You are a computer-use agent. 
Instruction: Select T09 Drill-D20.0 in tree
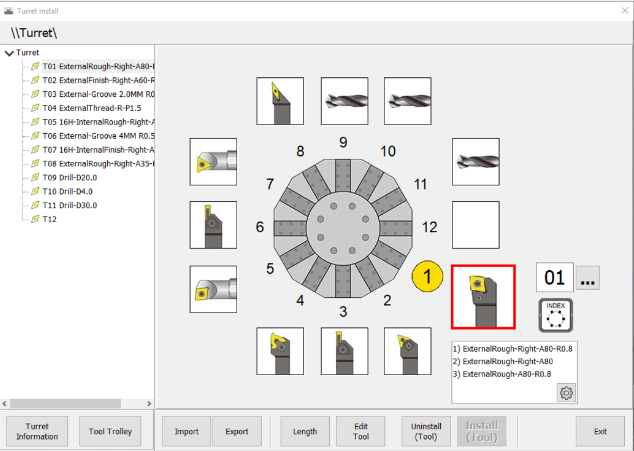pos(70,178)
